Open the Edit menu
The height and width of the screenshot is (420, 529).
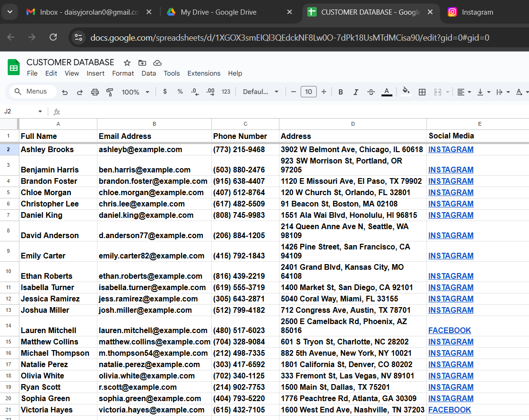tap(51, 73)
